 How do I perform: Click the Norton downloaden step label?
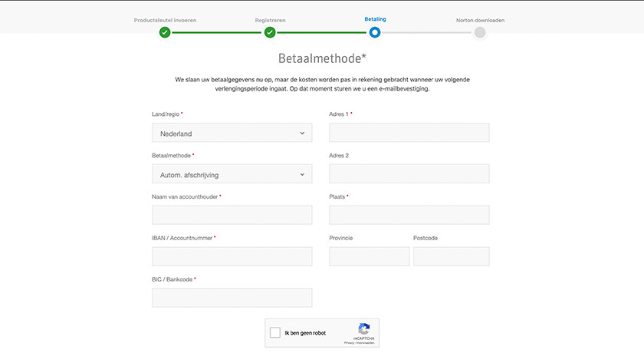pyautogui.click(x=480, y=20)
